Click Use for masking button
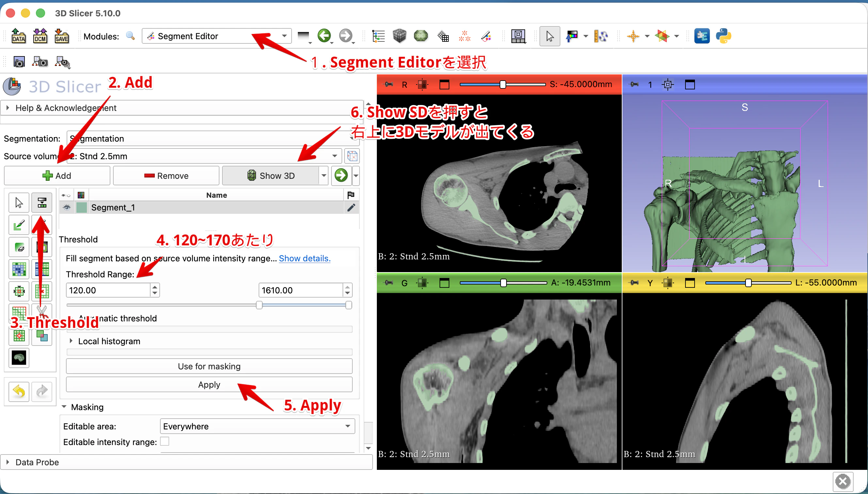 (209, 366)
